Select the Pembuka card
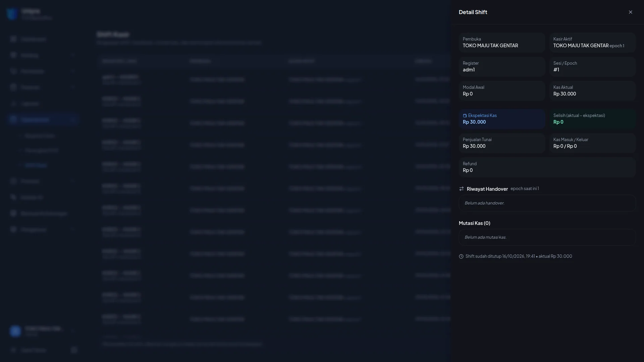 [502, 43]
